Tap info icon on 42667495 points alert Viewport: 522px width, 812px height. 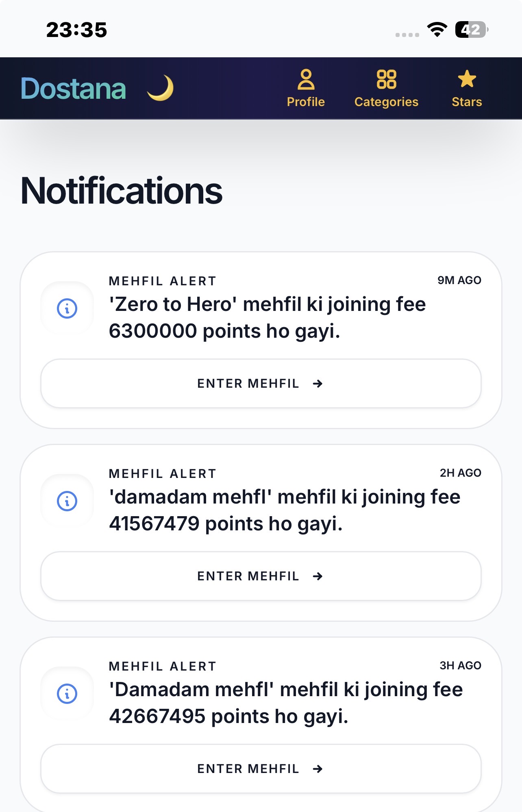[x=67, y=694]
